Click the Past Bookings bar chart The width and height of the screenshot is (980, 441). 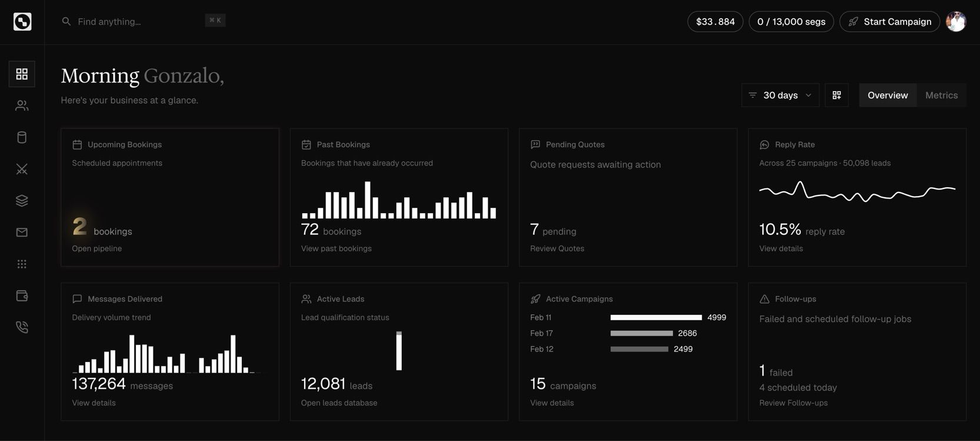(399, 200)
